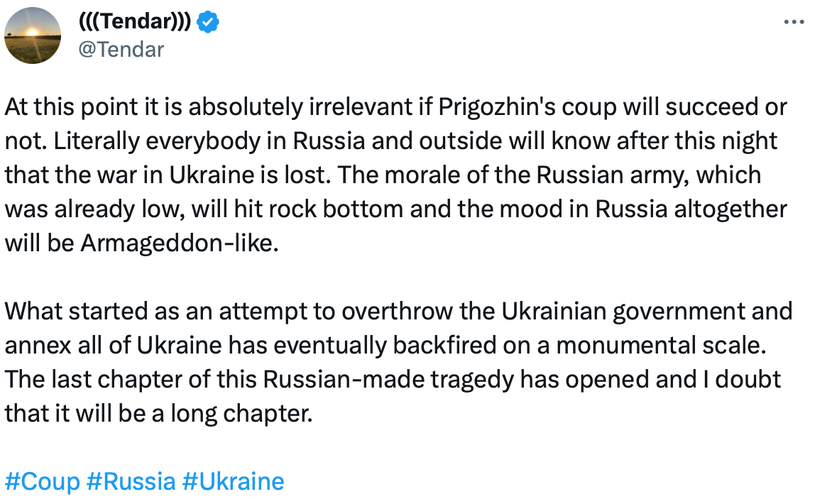Viewport: 815px width, 504px height.
Task: Click the word "Literally" in the tweet text
Action: 96,141
